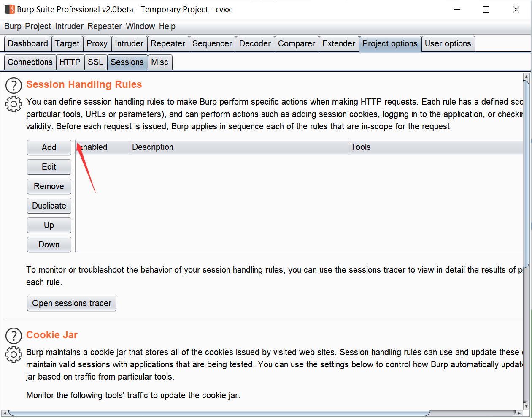This screenshot has width=532, height=418.
Task: Open the Help menu
Action: coord(167,26)
